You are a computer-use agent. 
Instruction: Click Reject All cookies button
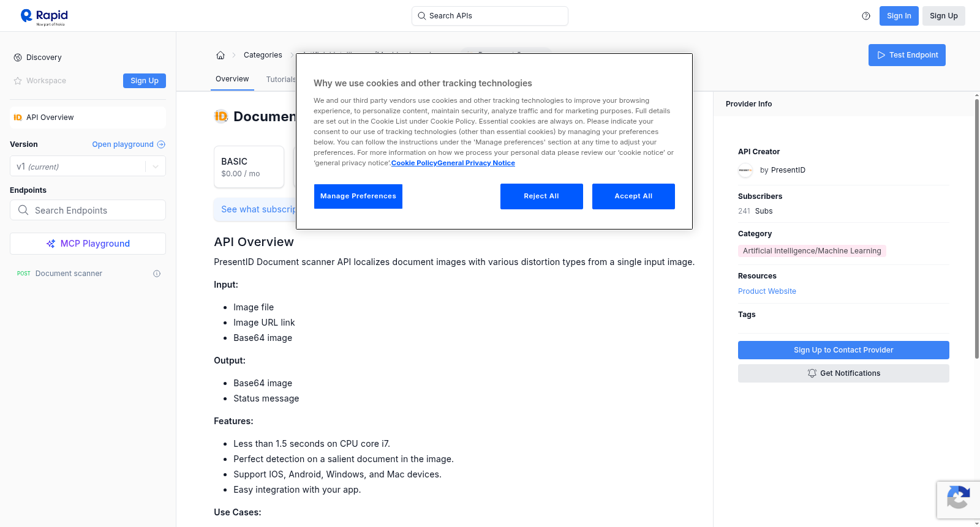click(541, 196)
